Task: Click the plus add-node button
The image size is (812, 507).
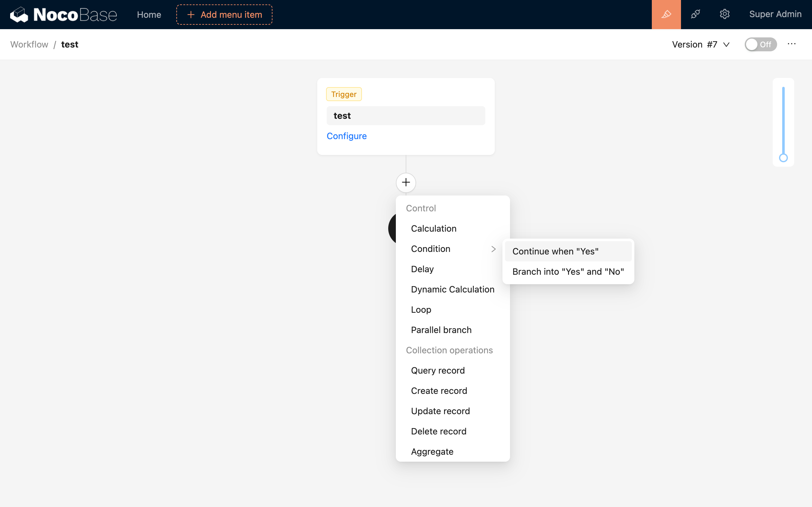Action: click(406, 183)
